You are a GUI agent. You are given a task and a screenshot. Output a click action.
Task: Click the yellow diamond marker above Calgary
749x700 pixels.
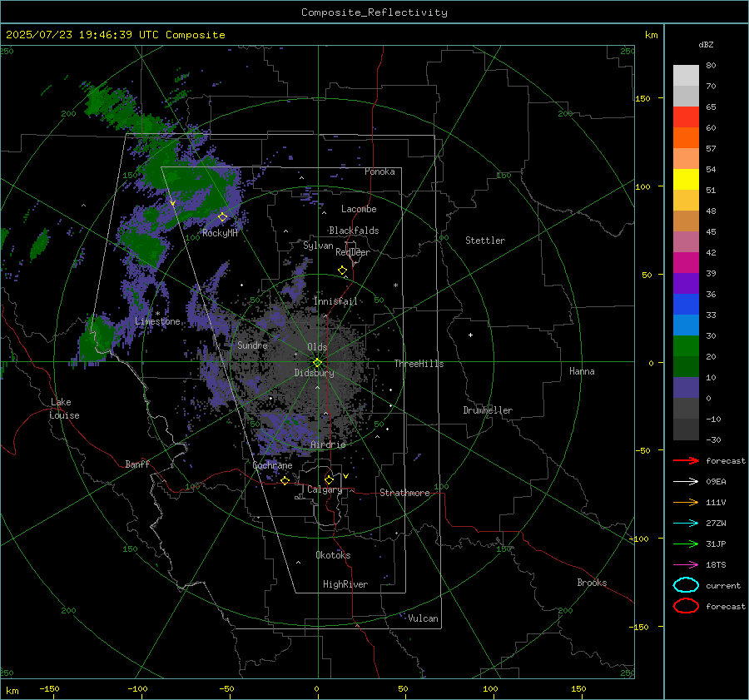click(x=329, y=479)
